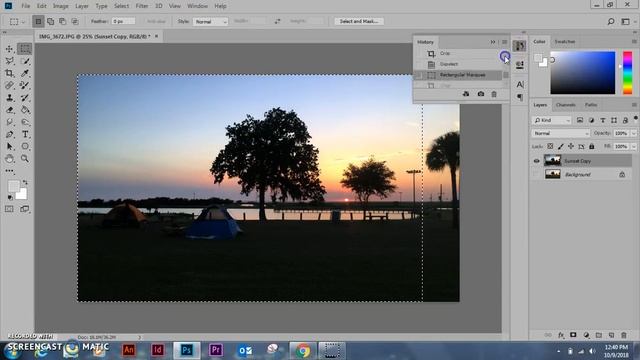Select the Rectangular Marquee tool in the toolbox
Viewport: 640px width, 360px height.
tap(24, 49)
